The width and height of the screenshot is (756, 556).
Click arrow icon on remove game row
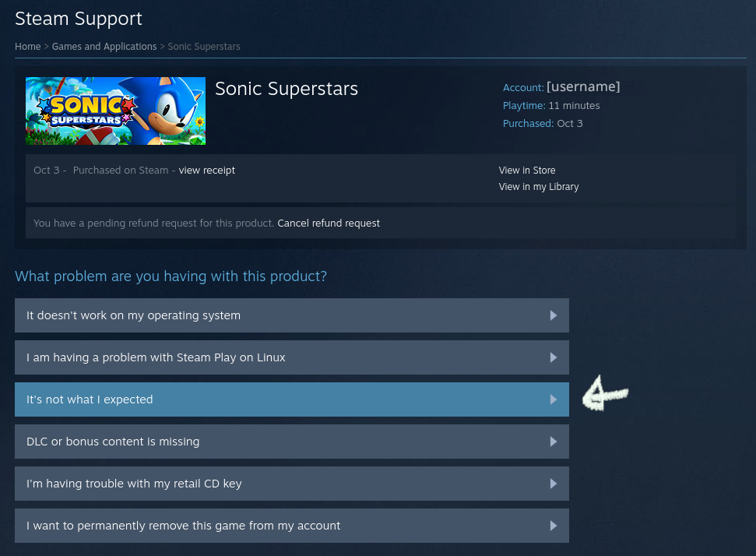(x=553, y=526)
